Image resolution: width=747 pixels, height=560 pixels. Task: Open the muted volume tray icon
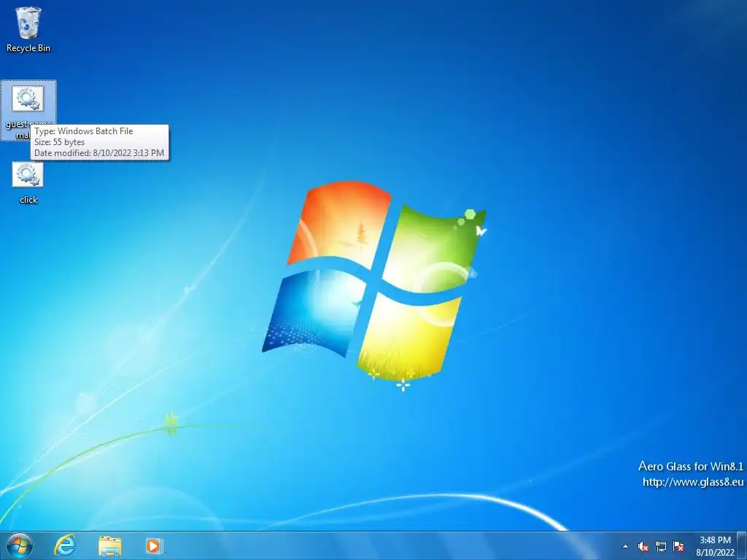pos(643,546)
